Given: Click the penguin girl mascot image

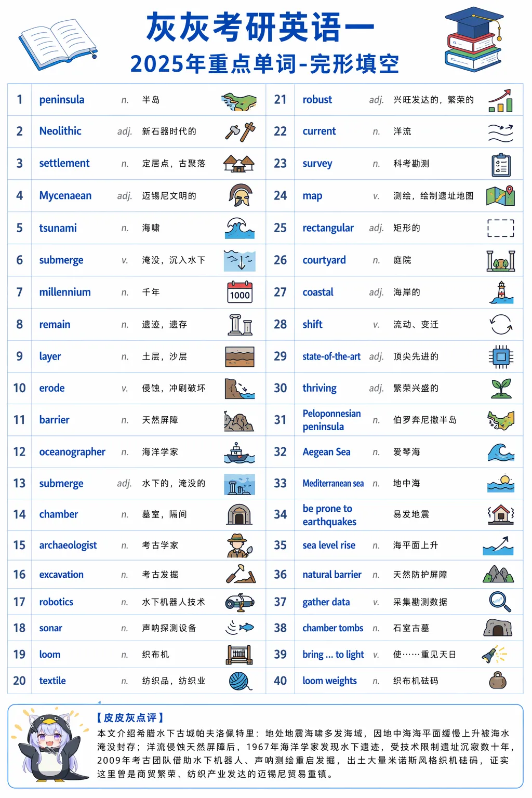Looking at the screenshot, I should point(50,746).
